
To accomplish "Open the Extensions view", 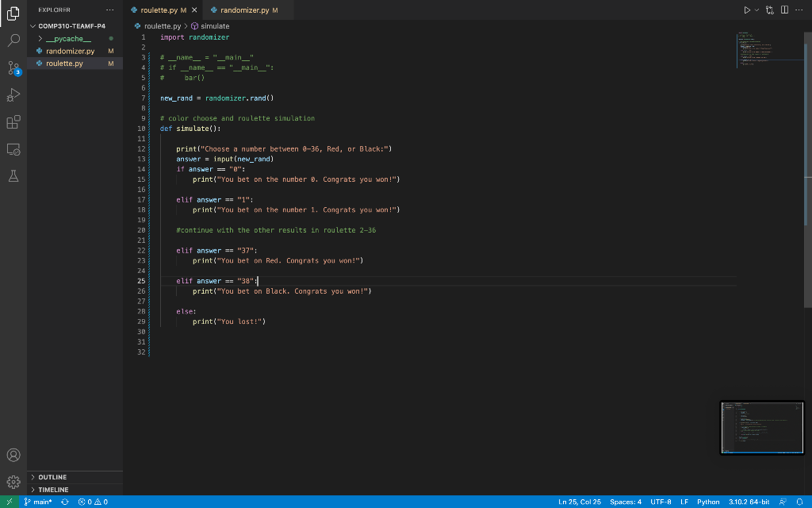I will click(13, 122).
